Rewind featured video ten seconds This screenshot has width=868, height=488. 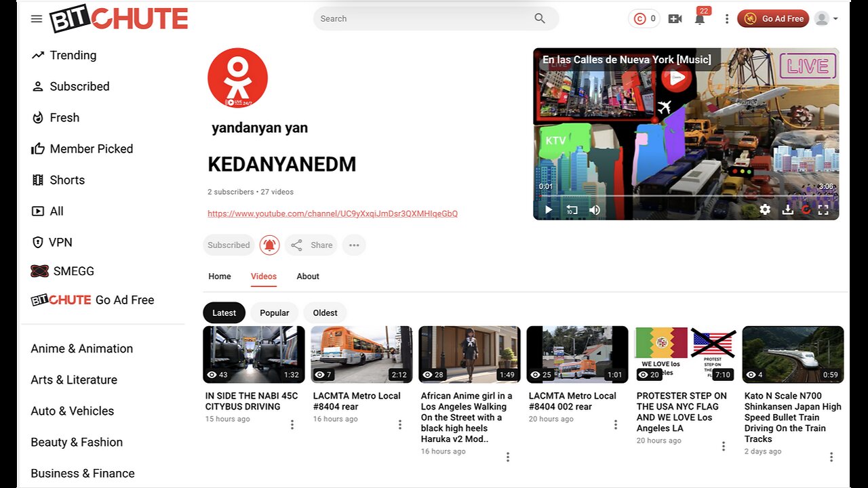(572, 210)
